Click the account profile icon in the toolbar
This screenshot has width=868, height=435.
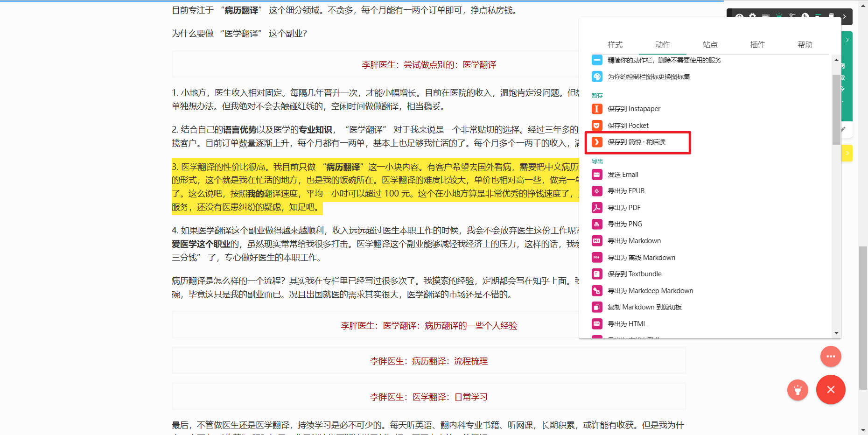click(x=740, y=16)
